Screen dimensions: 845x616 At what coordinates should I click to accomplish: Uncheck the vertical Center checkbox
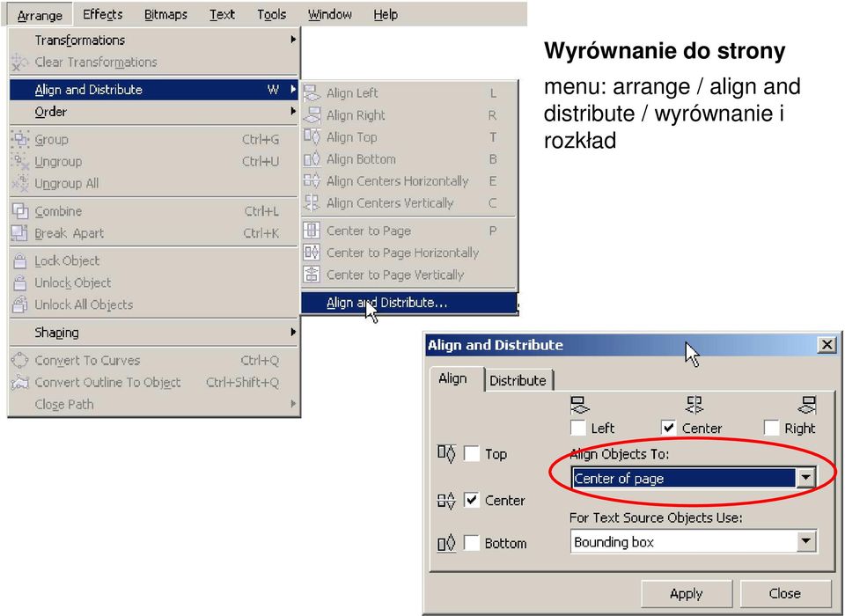tap(472, 500)
